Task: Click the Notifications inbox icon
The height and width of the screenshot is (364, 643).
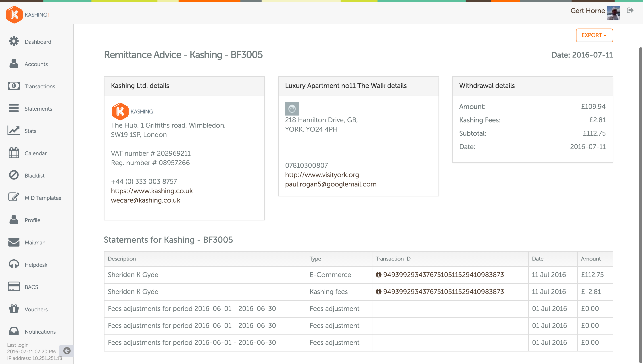Action: pos(14,331)
